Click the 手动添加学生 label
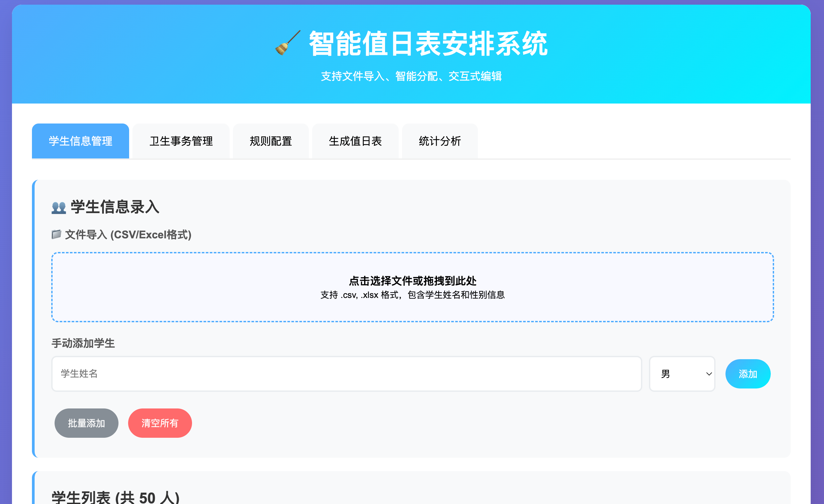 click(83, 343)
